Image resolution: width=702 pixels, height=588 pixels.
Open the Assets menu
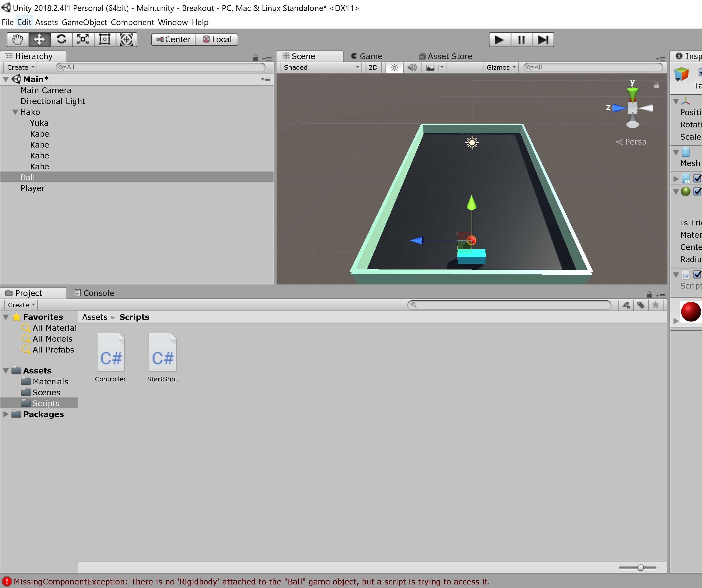(x=47, y=22)
